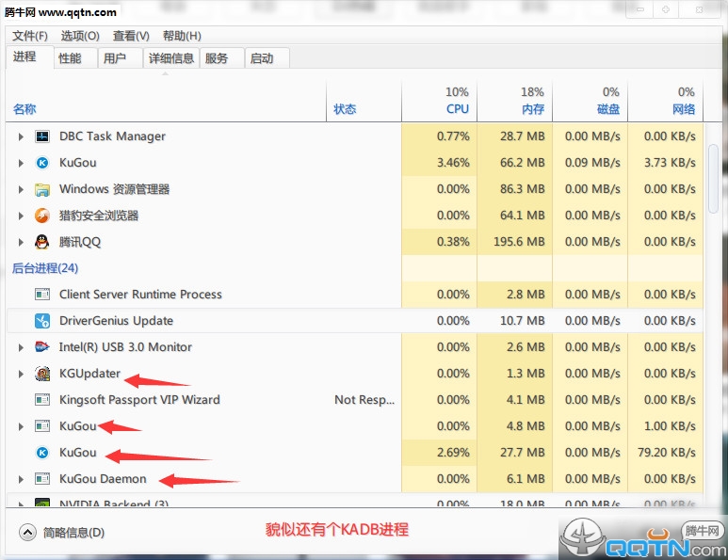Screen dimensions: 728x560
Task: Click the Client Server Runtime Process icon
Action: [42, 295]
